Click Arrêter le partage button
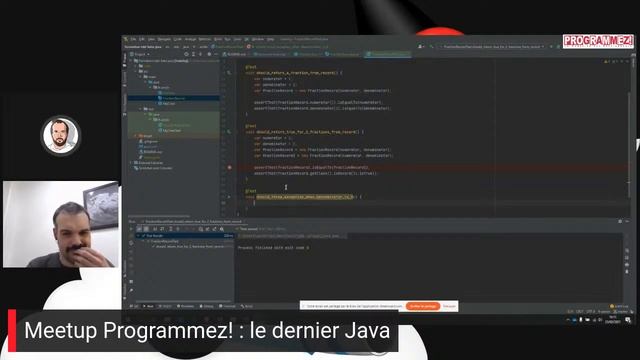The height and width of the screenshot is (360, 640). point(423,306)
